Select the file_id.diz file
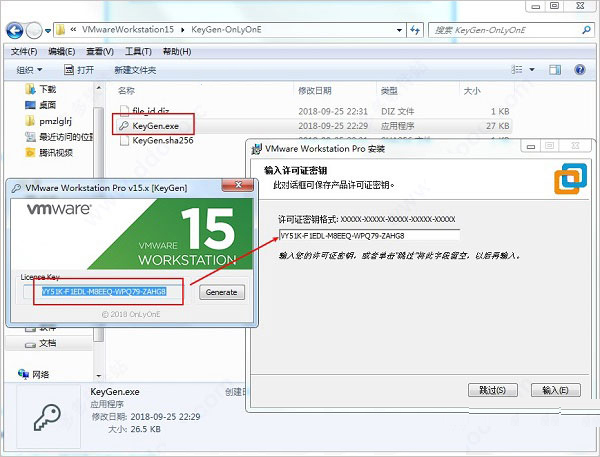Image resolution: width=600 pixels, height=457 pixels. click(145, 111)
